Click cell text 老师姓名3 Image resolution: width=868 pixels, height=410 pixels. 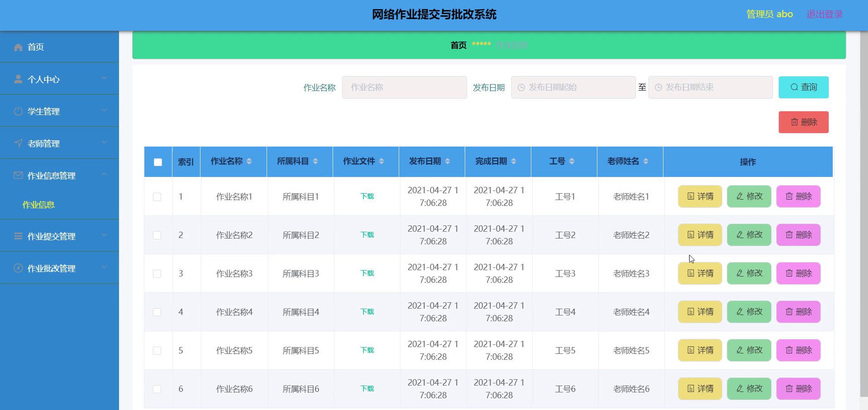(x=631, y=273)
